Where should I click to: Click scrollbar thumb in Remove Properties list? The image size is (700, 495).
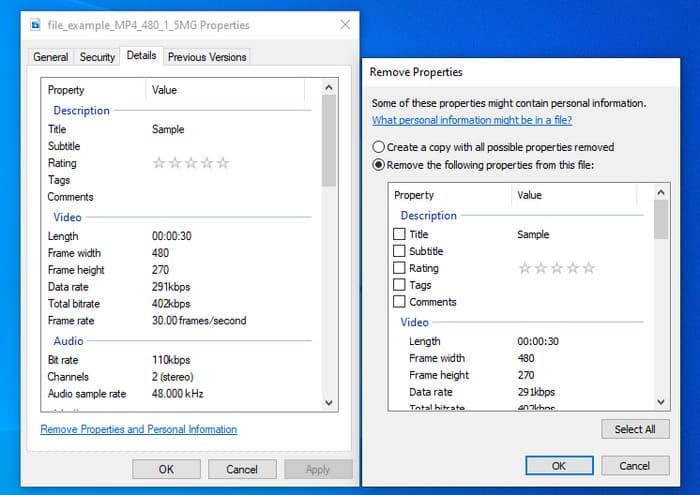661,220
